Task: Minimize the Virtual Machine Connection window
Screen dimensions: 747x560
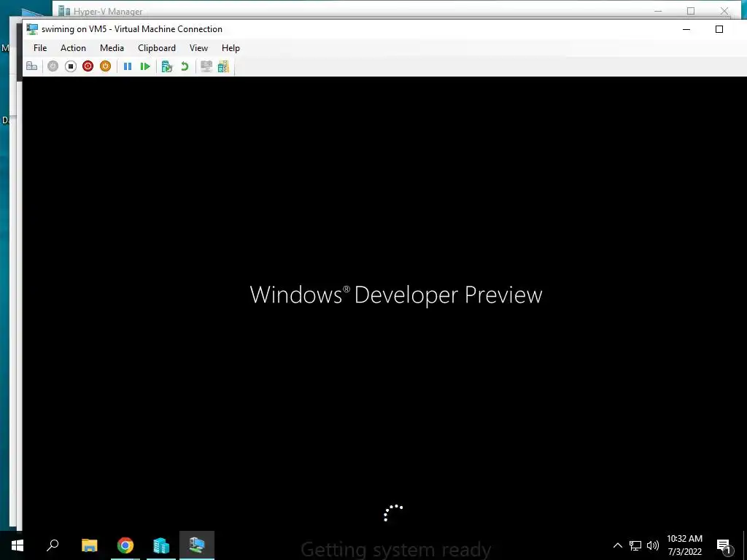Action: tap(686, 29)
